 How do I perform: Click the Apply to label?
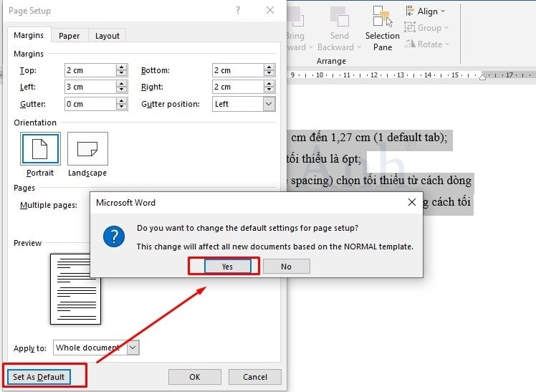pyautogui.click(x=30, y=348)
